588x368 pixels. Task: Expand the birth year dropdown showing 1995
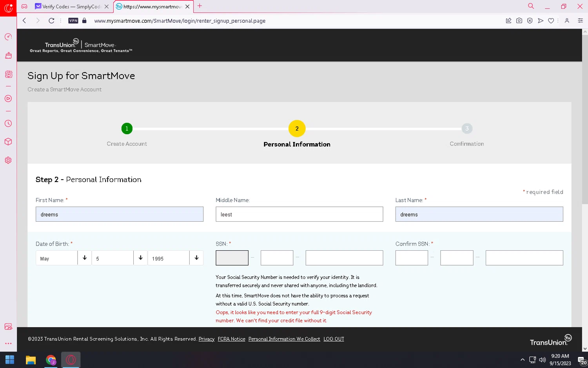coord(176,258)
